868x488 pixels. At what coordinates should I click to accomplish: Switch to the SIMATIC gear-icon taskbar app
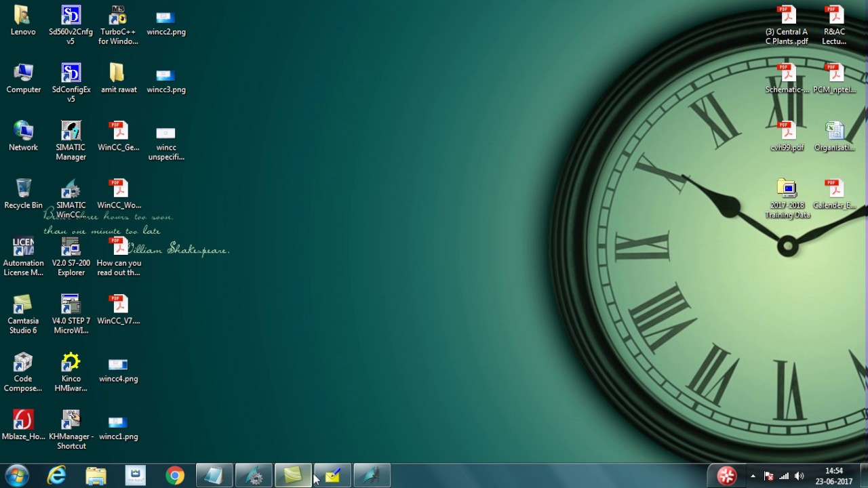pos(254,476)
